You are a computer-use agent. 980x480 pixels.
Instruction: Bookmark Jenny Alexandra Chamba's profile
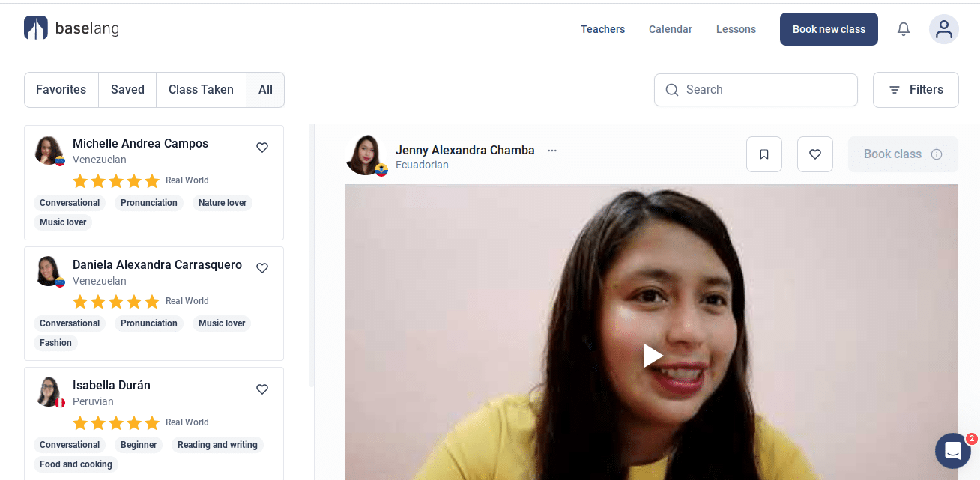763,154
